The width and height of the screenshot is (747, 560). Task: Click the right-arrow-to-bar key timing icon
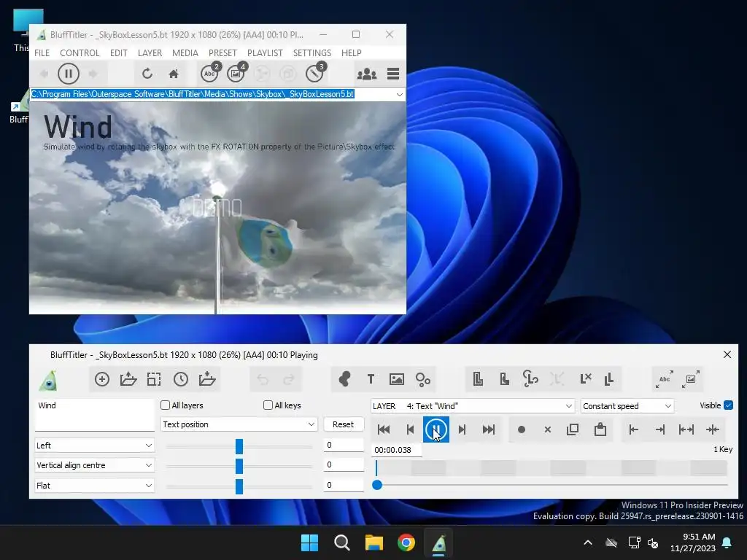click(x=659, y=429)
